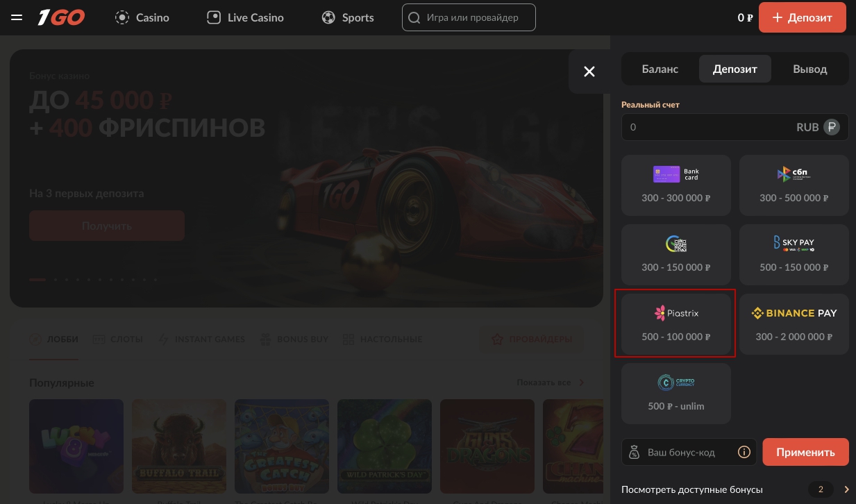Close the deposit side panel

point(589,71)
